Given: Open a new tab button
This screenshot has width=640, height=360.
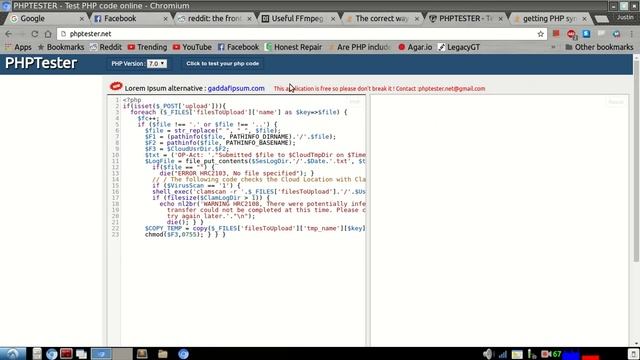Looking at the screenshot, I should [x=601, y=19].
